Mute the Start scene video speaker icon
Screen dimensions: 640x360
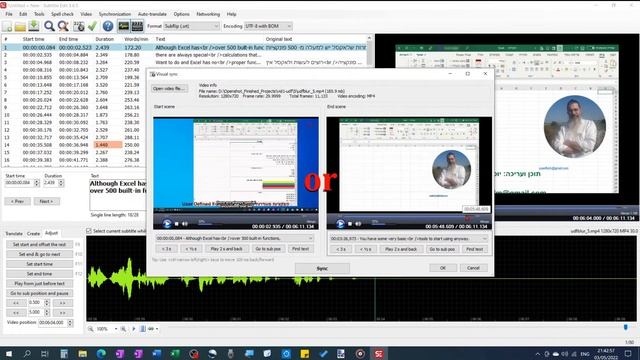point(185,224)
